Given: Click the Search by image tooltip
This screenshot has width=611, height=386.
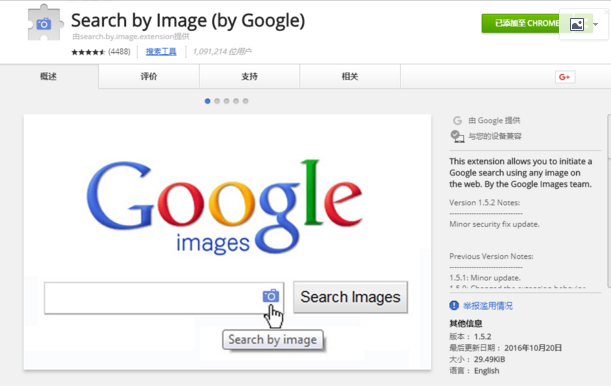Looking at the screenshot, I should click(x=273, y=340).
